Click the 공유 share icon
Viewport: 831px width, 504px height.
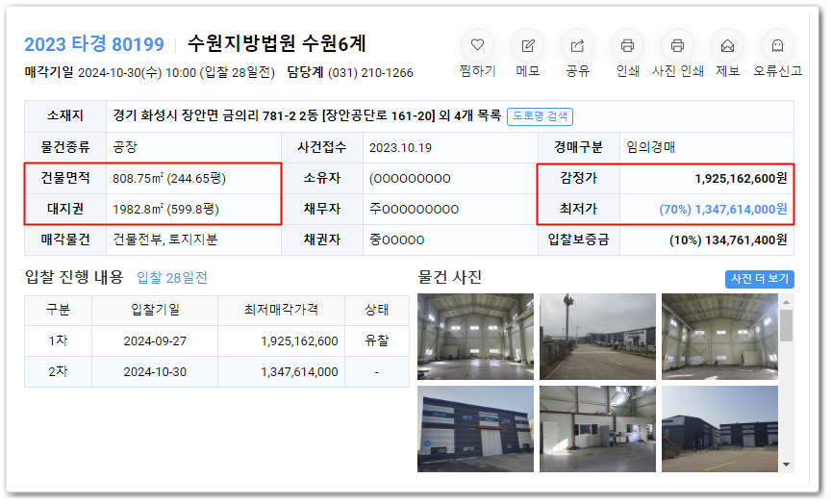point(577,45)
